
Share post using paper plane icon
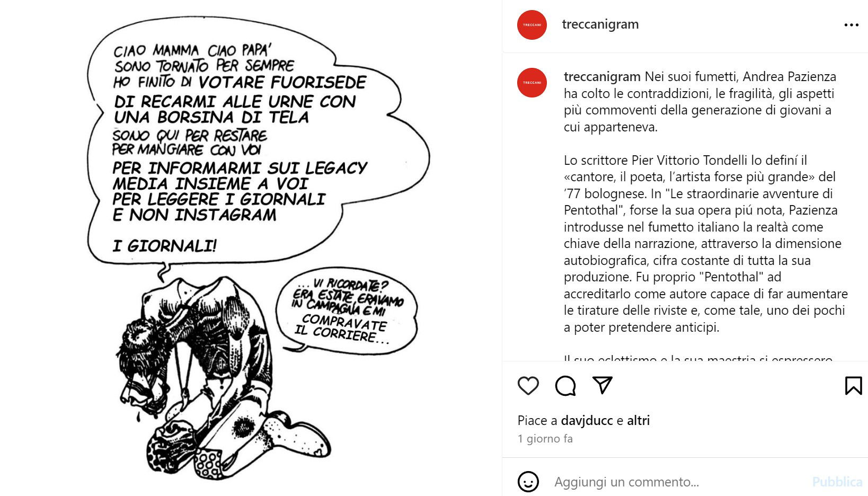(x=603, y=385)
